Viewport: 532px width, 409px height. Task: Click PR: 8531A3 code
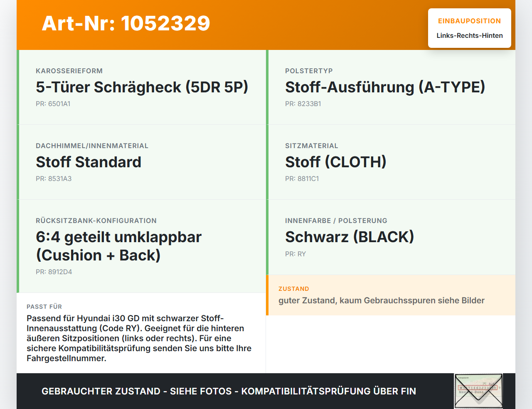pyautogui.click(x=54, y=178)
